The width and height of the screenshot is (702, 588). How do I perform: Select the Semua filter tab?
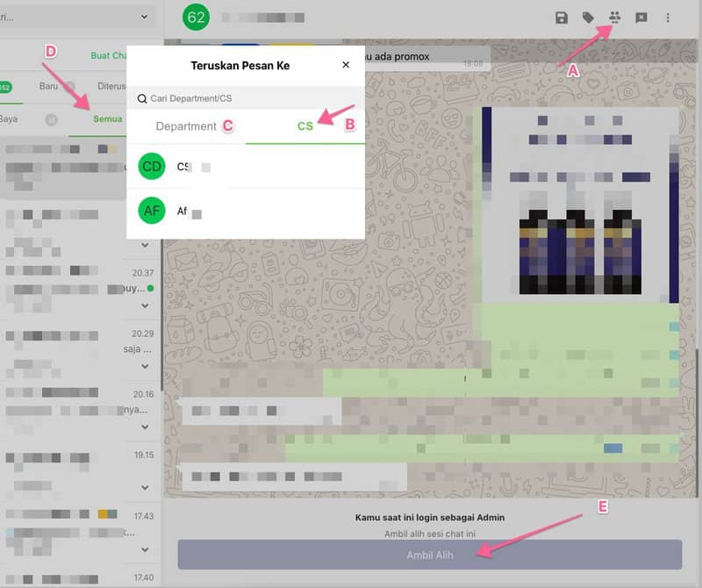pos(108,119)
